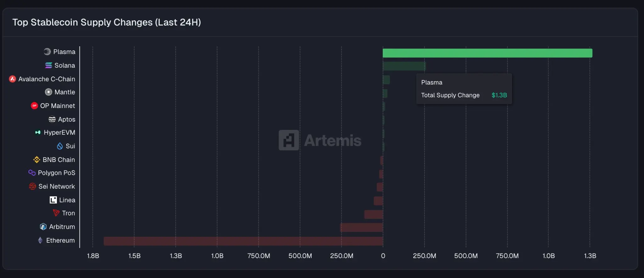Click the Sei Network label text

(x=57, y=186)
